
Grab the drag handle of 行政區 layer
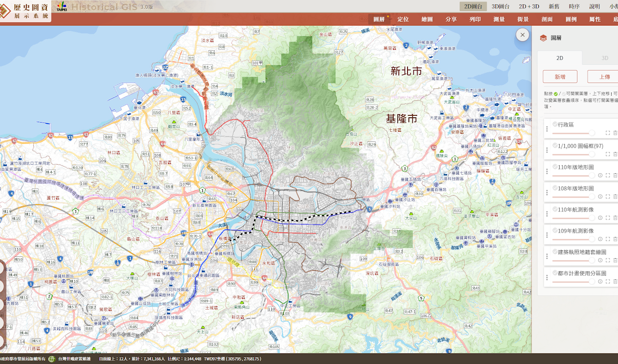547,129
